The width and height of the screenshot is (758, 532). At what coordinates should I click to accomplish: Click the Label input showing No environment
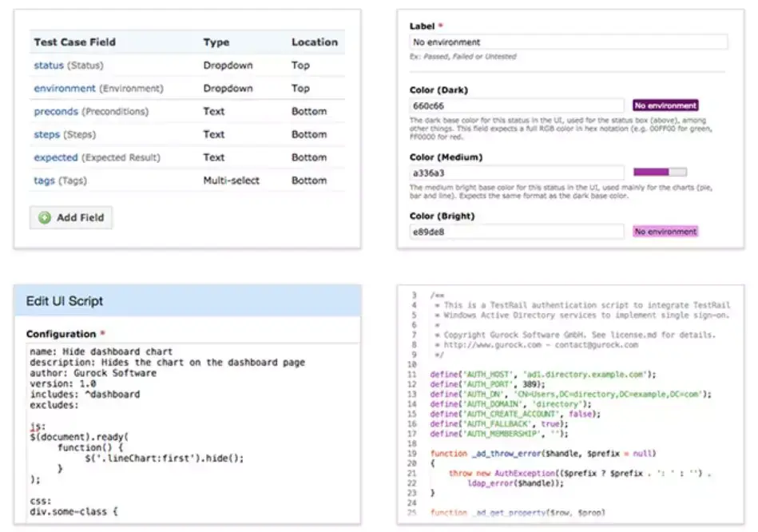(569, 42)
